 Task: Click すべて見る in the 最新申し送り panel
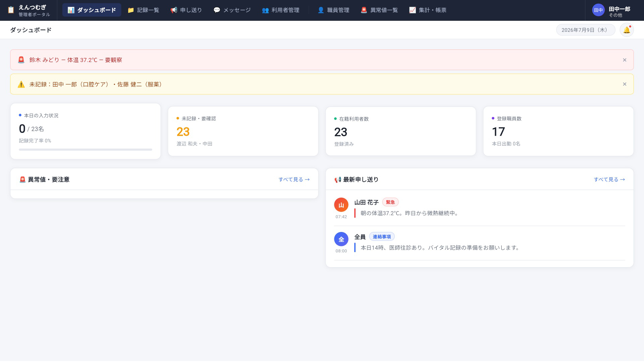tap(609, 179)
